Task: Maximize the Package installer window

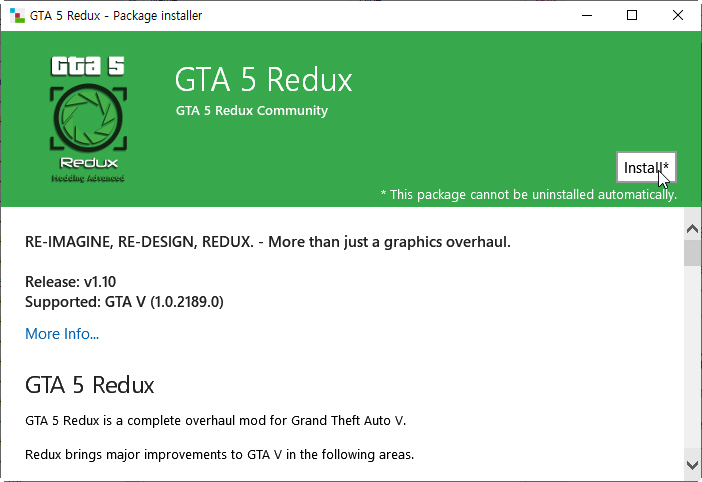Action: 632,15
